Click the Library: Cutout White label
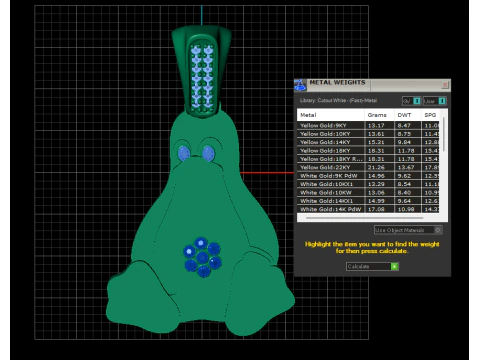 point(338,100)
